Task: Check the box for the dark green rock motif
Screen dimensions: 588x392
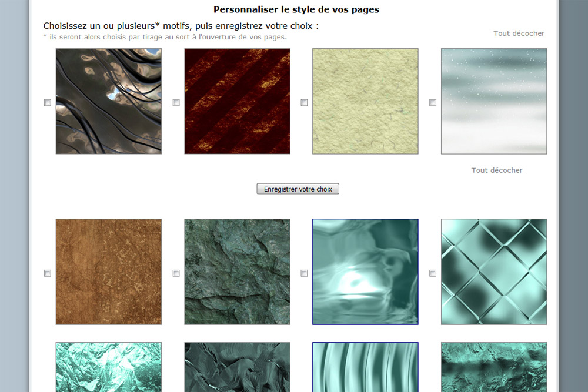Action: tap(176, 273)
